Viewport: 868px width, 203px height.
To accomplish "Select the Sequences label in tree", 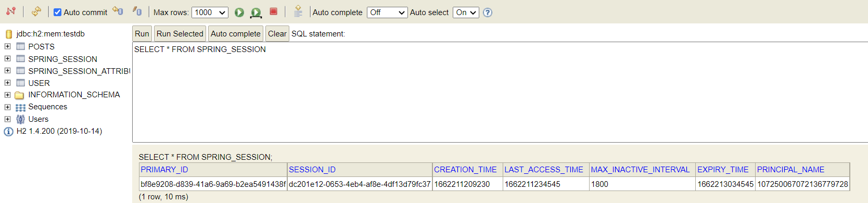I will (48, 107).
